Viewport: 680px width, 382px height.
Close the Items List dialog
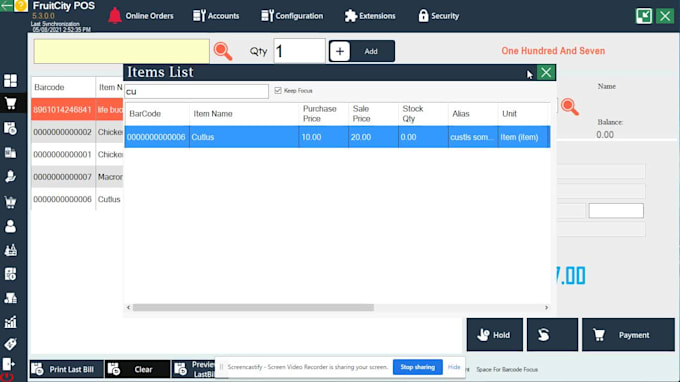coord(546,72)
